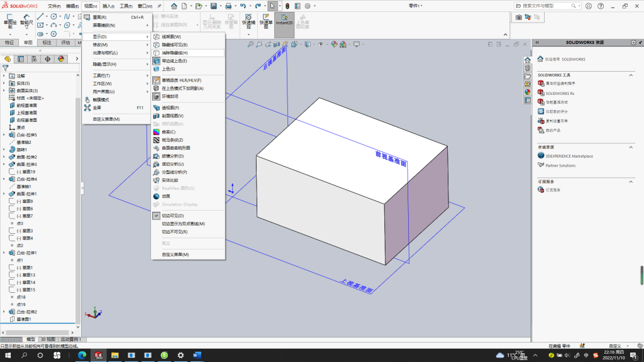Image resolution: width=644 pixels, height=362 pixels.
Task: Click the SOLIDWORKS Rx link
Action: point(560,94)
